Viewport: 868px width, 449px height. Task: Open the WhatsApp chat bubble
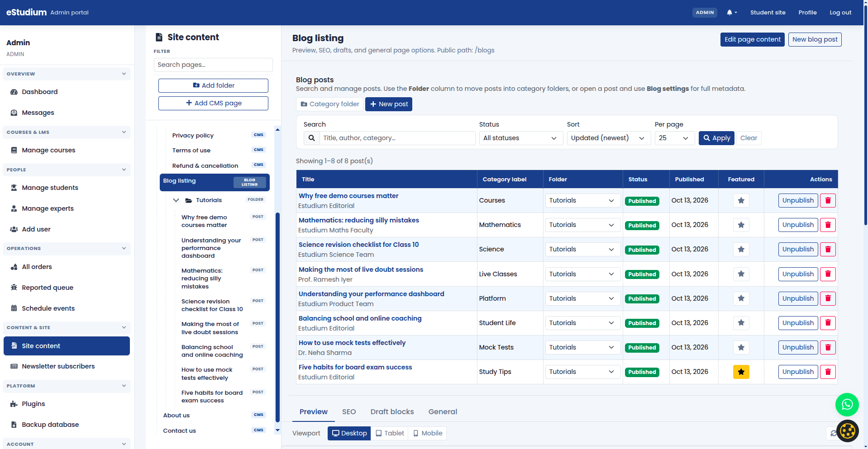tap(847, 404)
